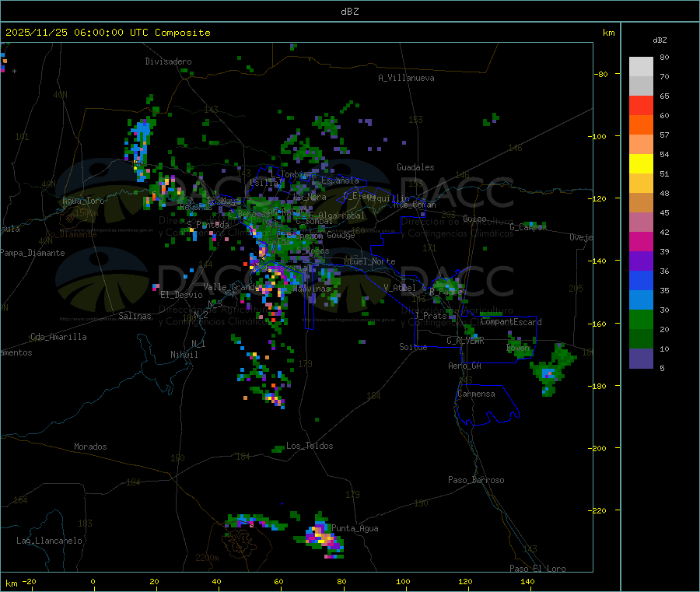Click the Los_Toldos location label
This screenshot has width=700, height=592.
[310, 446]
